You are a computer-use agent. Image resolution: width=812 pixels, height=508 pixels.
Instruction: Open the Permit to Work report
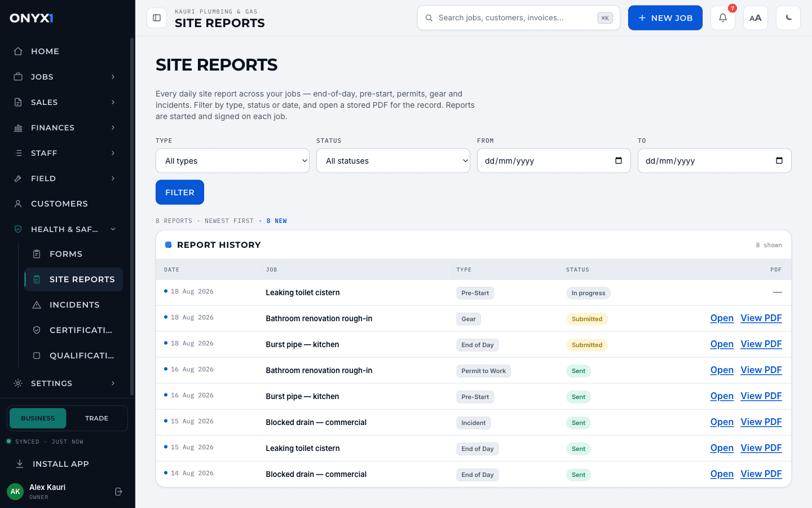coord(722,370)
